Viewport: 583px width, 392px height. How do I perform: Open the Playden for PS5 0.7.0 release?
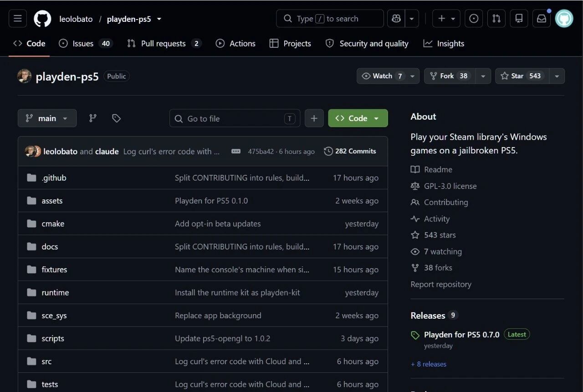462,335
